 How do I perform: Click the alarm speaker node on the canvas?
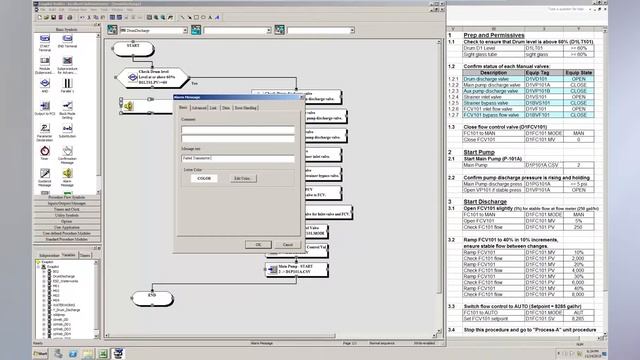tap(129, 106)
